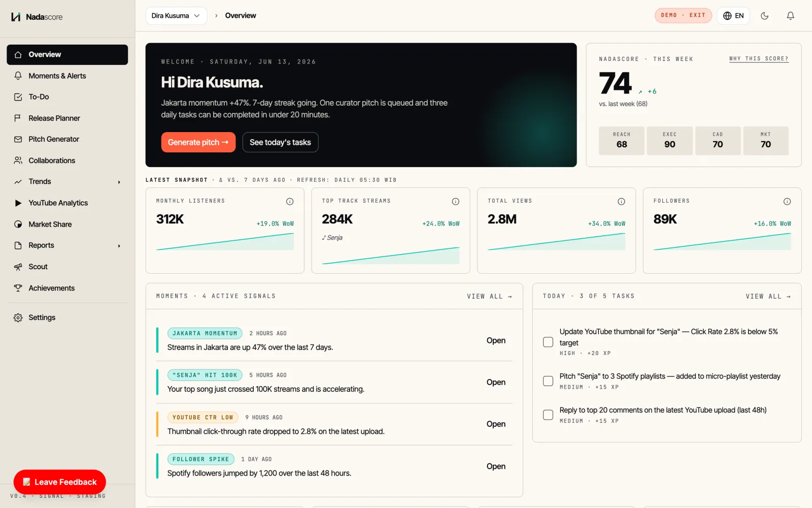This screenshot has width=812, height=508.
Task: Click the To-Do checkbox icon in sidebar
Action: tap(18, 97)
